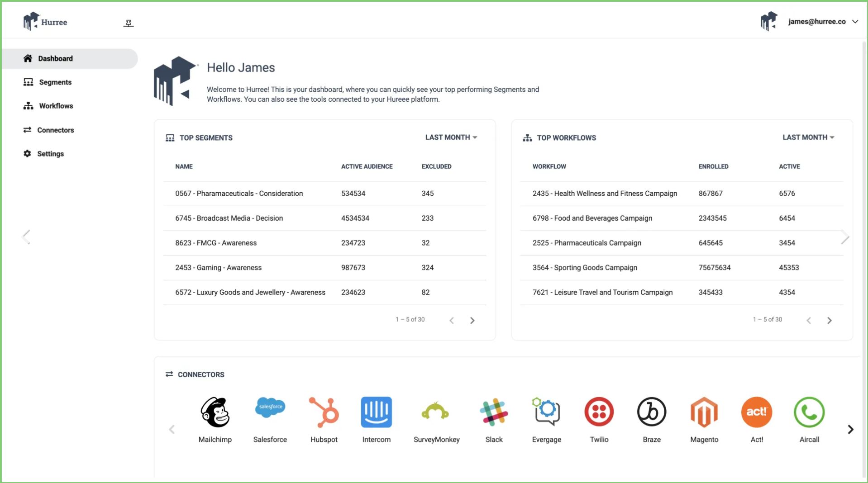Open the Dashboard from the sidebar
Screen dimensions: 868x483
pyautogui.click(x=55, y=58)
